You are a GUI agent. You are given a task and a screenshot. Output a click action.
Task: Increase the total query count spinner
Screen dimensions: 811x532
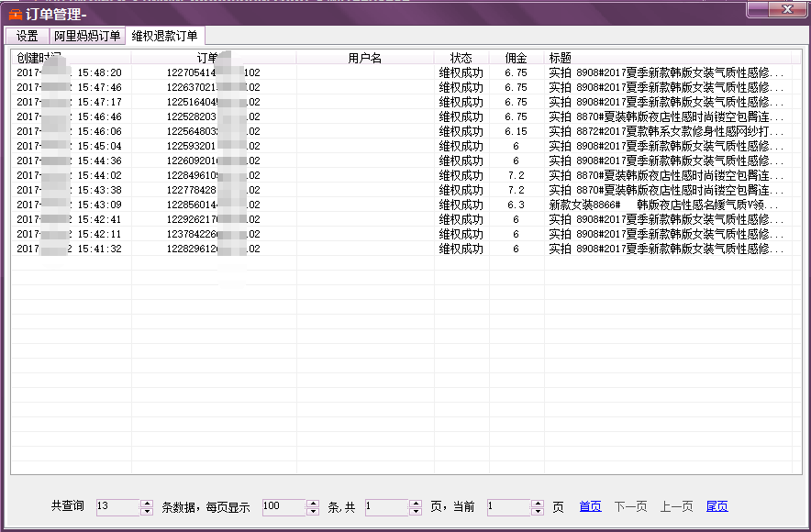tap(147, 503)
